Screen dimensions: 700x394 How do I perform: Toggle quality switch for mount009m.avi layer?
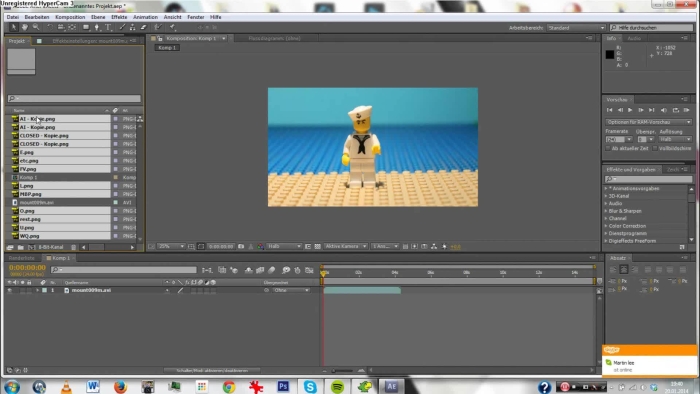[x=180, y=290]
